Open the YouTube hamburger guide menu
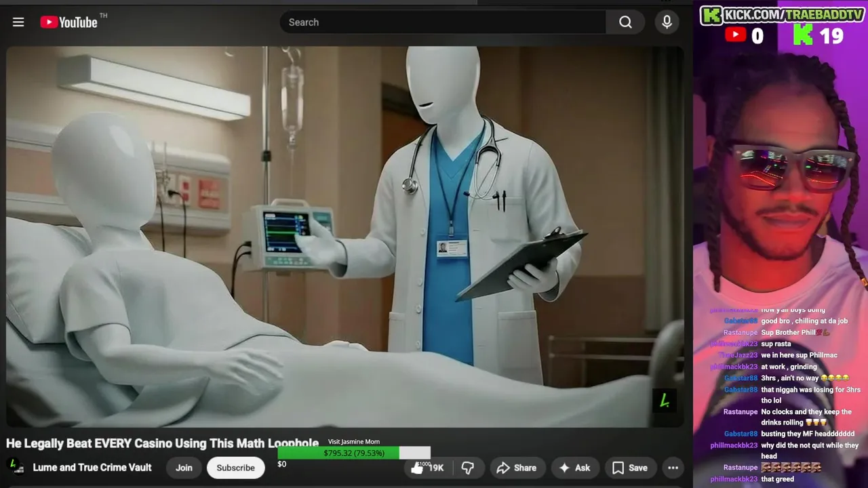Image resolution: width=868 pixels, height=488 pixels. 18,22
